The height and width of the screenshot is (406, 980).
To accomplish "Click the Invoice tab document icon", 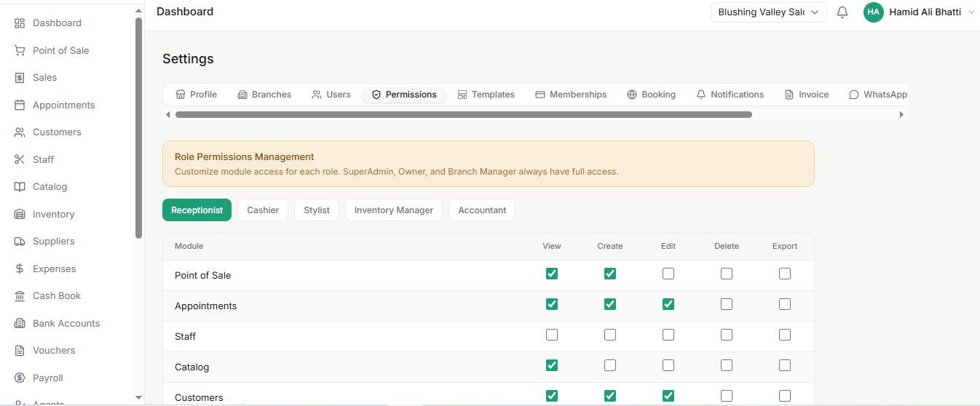I will [789, 95].
